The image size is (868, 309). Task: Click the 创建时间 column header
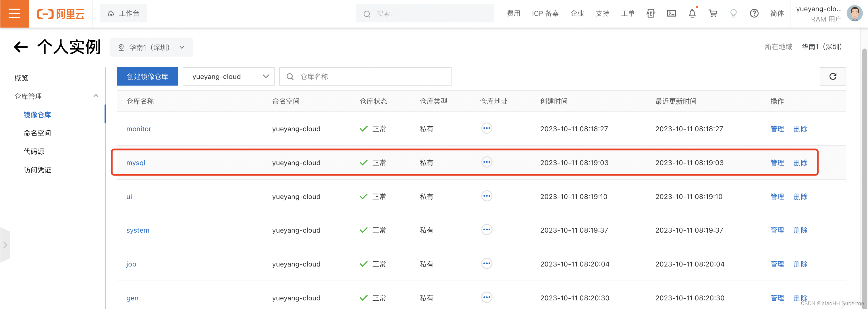553,101
